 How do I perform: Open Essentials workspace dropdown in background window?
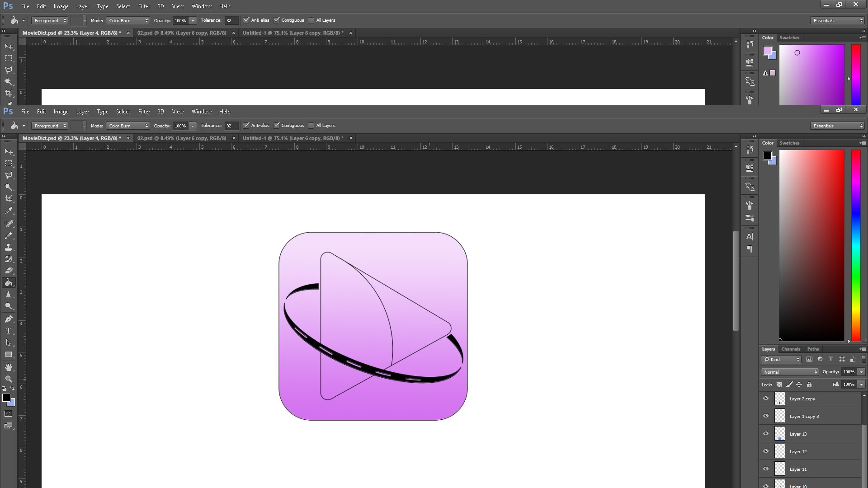coord(838,20)
